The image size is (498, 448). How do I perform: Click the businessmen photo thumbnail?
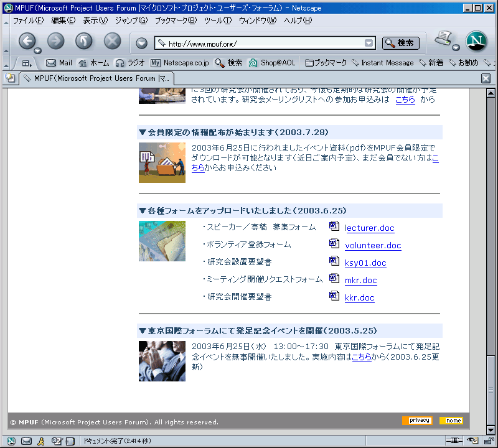pos(162,361)
